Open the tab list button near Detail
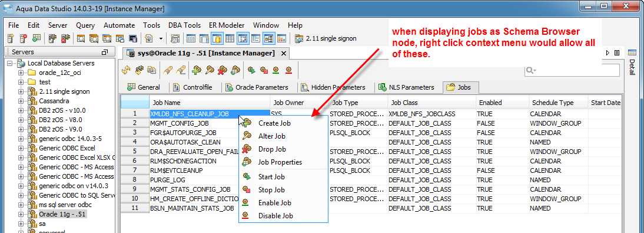644x233 pixels. pyautogui.click(x=617, y=52)
